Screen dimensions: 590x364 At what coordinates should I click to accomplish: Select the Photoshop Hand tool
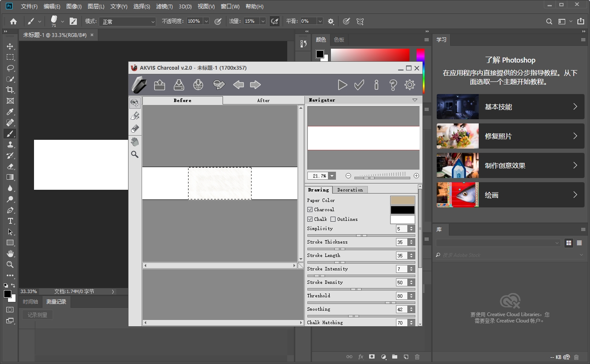[x=10, y=254]
